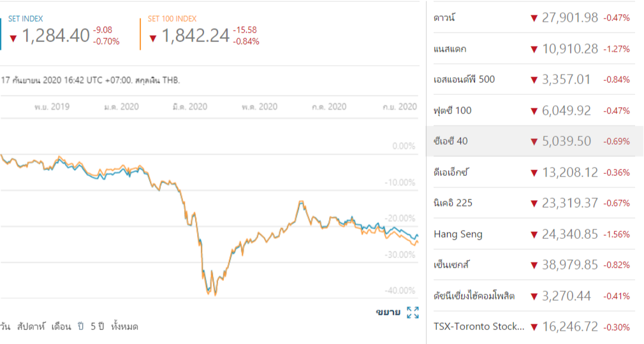The height and width of the screenshot is (344, 644).
Task: Click the red down arrow beside SET 100 value
Action: coord(153,38)
